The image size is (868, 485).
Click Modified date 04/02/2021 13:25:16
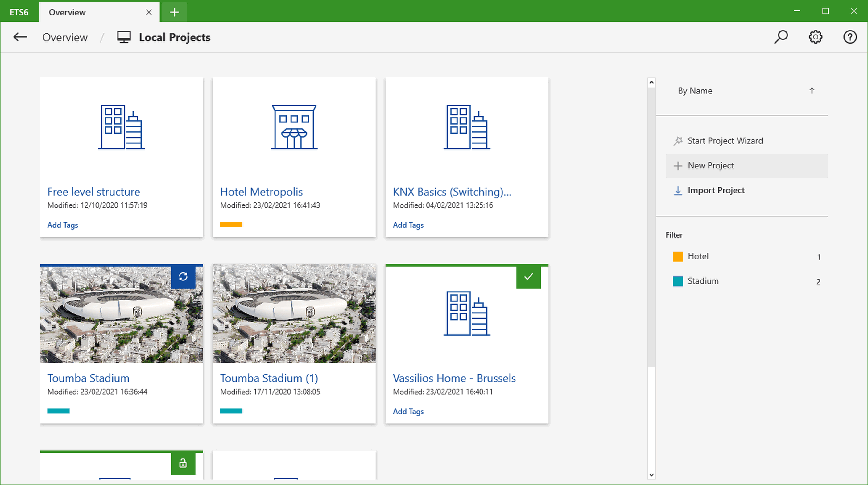[443, 205]
